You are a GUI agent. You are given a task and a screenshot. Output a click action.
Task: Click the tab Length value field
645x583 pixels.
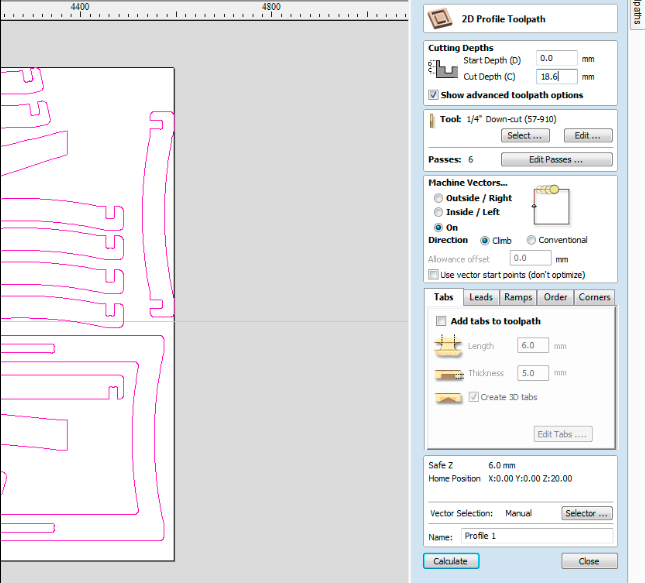[533, 345]
